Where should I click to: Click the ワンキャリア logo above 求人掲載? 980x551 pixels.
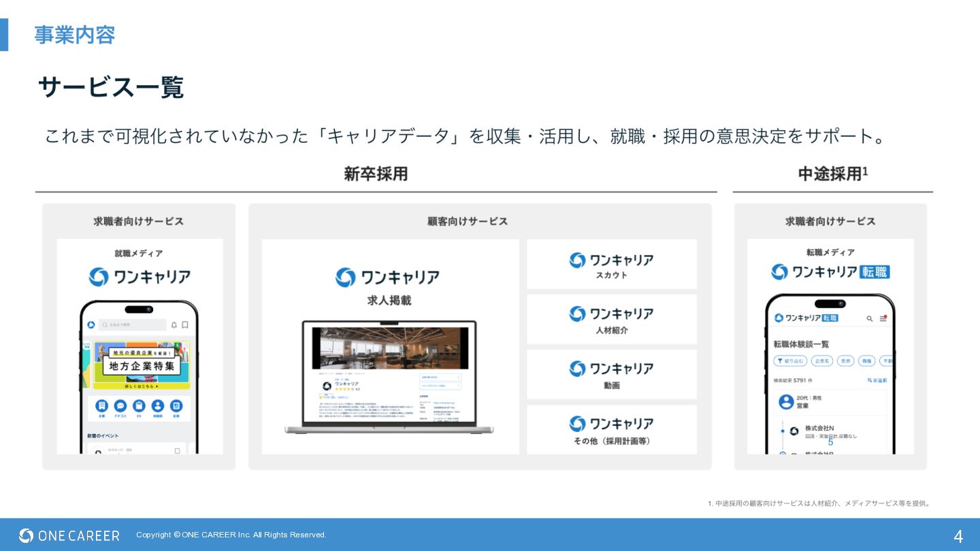[388, 278]
